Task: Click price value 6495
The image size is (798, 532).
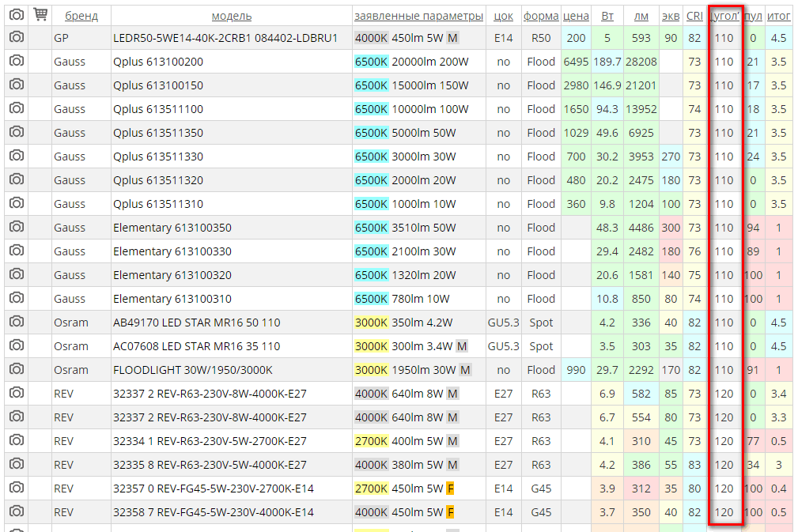Action: 576,62
